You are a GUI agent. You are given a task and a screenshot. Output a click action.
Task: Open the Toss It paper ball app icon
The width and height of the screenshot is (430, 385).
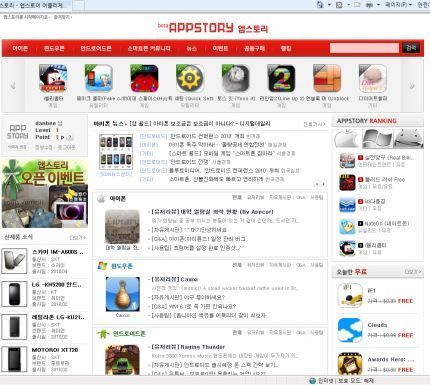(x=235, y=79)
